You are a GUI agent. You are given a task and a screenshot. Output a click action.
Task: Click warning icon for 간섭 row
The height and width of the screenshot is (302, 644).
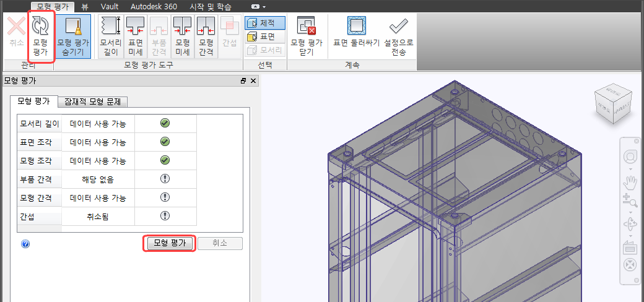click(165, 216)
